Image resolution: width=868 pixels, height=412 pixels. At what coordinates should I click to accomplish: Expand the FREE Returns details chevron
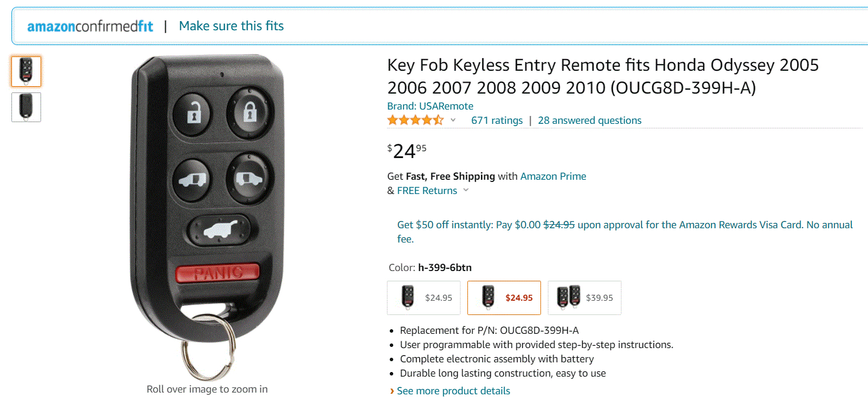coord(466,191)
